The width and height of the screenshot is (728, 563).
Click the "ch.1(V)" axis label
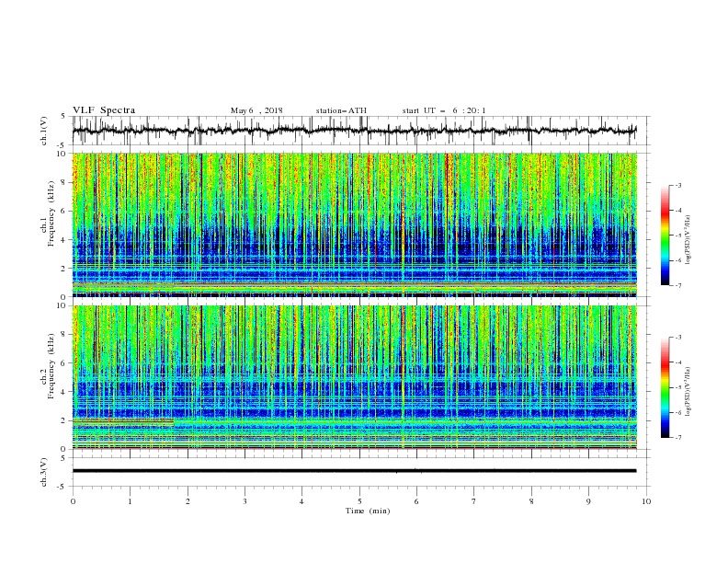pos(44,131)
